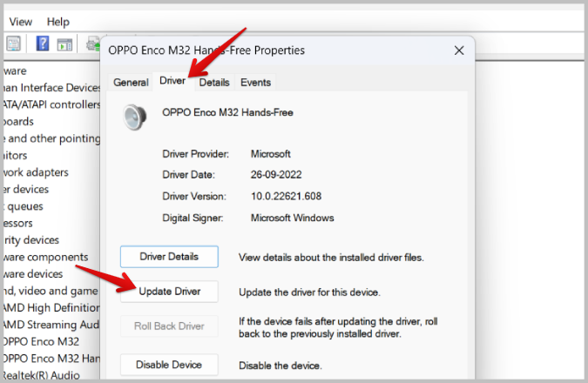
Task: Select the OPPO Enco M32 Hands-Free device entry
Action: [x=51, y=359]
